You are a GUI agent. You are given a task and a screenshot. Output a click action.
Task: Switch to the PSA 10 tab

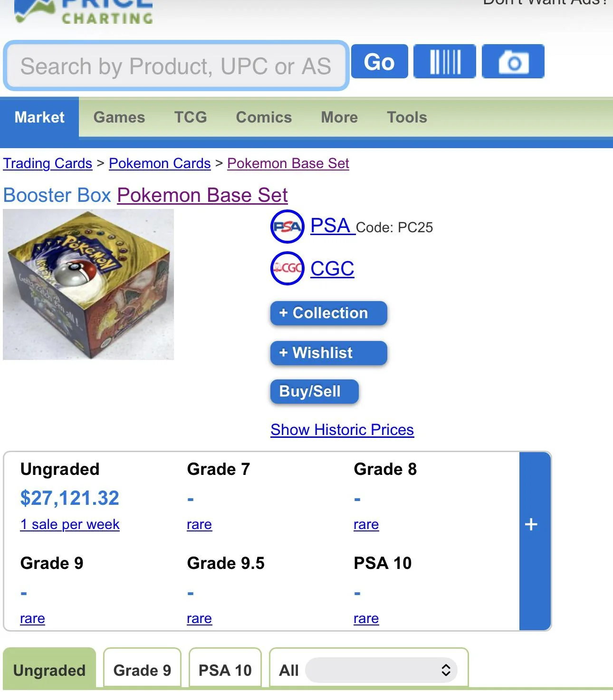pos(225,670)
